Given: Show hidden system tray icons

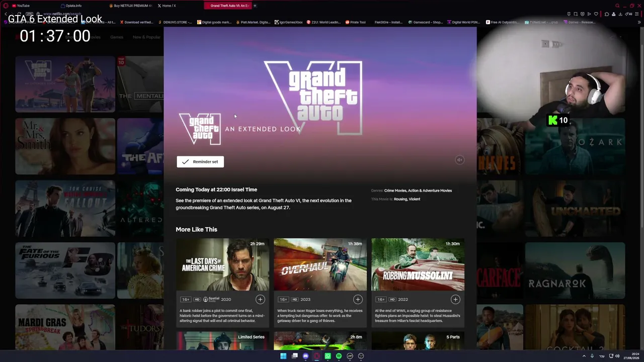Looking at the screenshot, I should pyautogui.click(x=584, y=356).
